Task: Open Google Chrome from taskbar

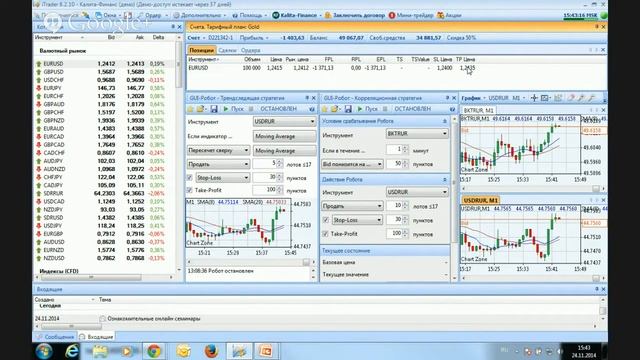Action: point(154,351)
